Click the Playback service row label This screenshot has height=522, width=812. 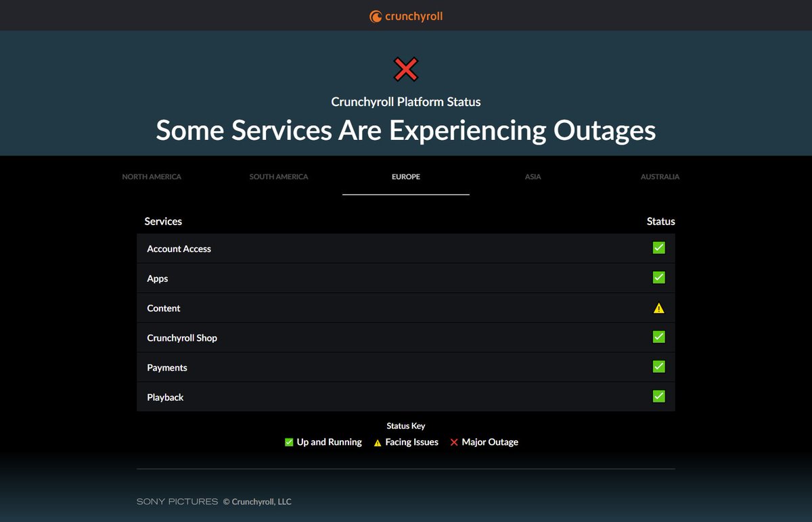[165, 398]
